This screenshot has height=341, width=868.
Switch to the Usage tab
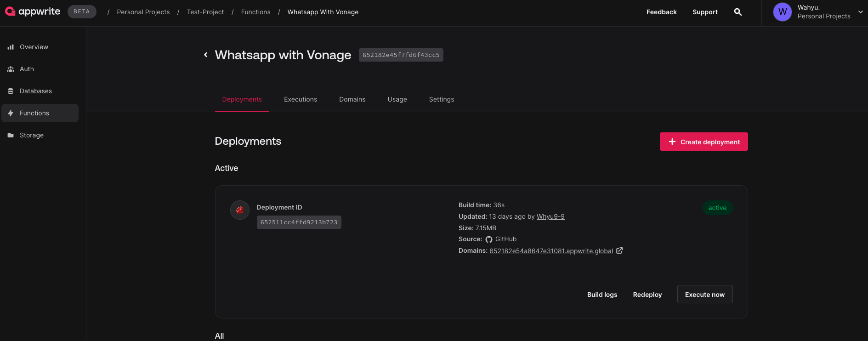coord(397,99)
